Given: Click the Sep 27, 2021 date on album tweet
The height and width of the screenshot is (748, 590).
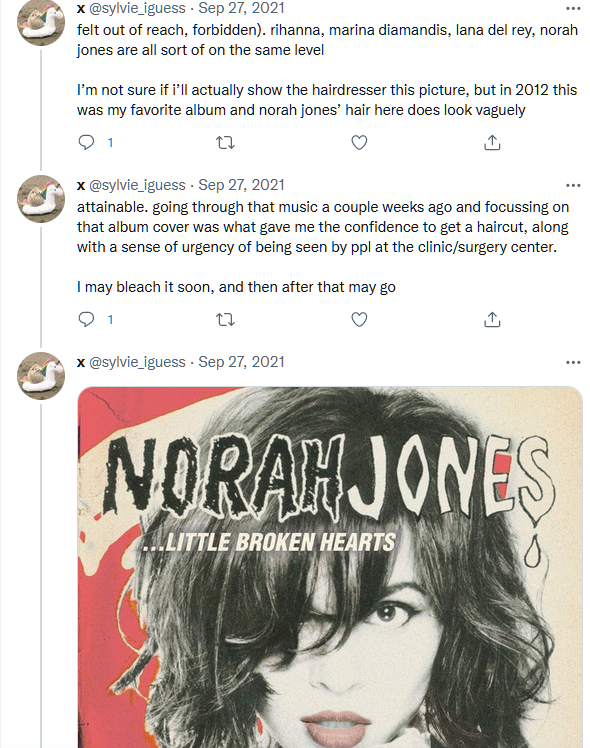Looking at the screenshot, I should click(x=241, y=362).
